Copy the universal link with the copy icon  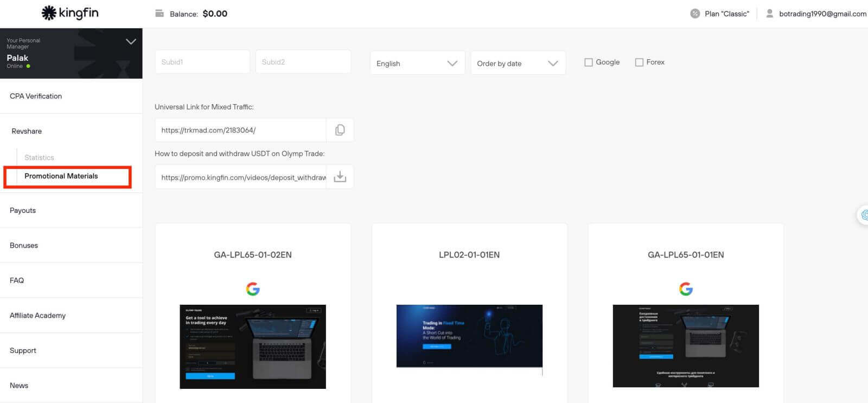pos(340,130)
